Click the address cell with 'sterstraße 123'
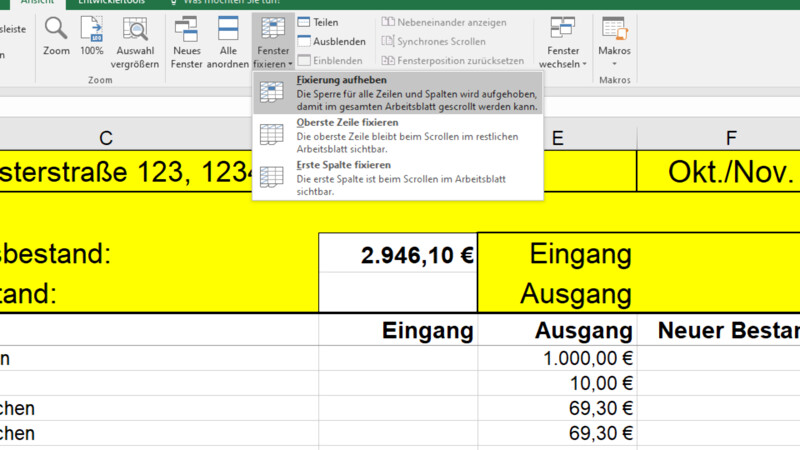The image size is (800, 450). pos(126,171)
